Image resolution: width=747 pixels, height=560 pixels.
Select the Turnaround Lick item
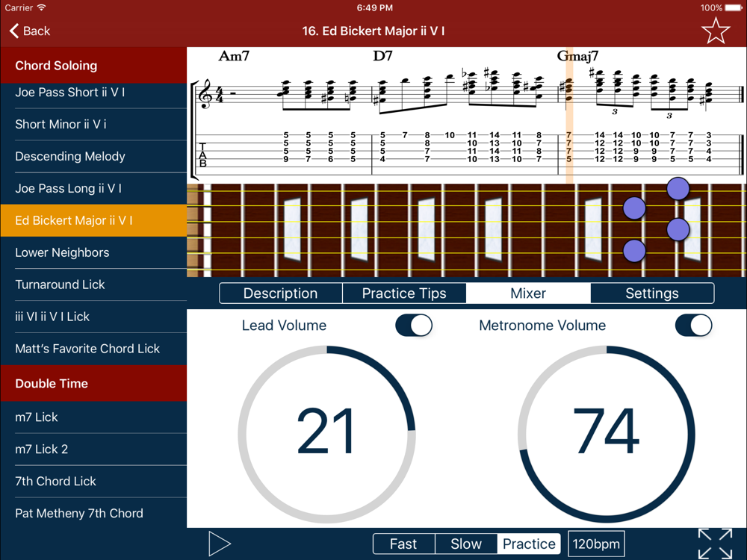coord(93,284)
